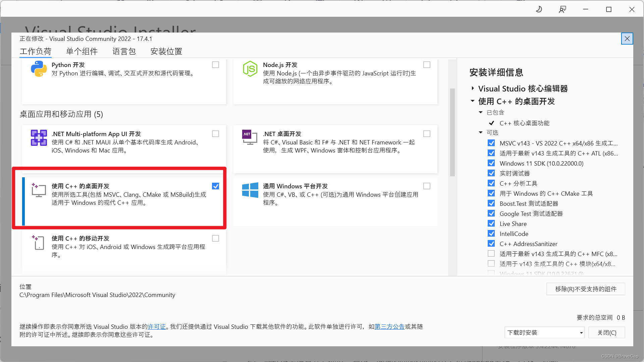
Task: Click the 桌面应用和移动应用 (5) heading
Action: (61, 114)
